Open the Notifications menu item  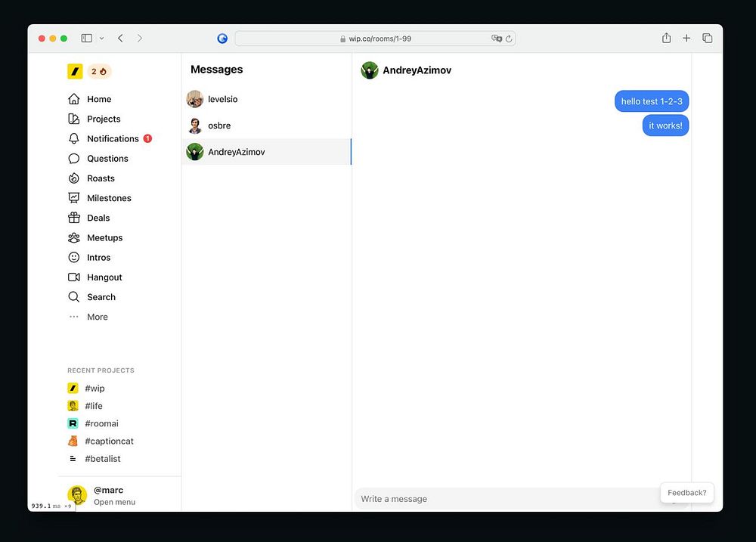coord(113,138)
